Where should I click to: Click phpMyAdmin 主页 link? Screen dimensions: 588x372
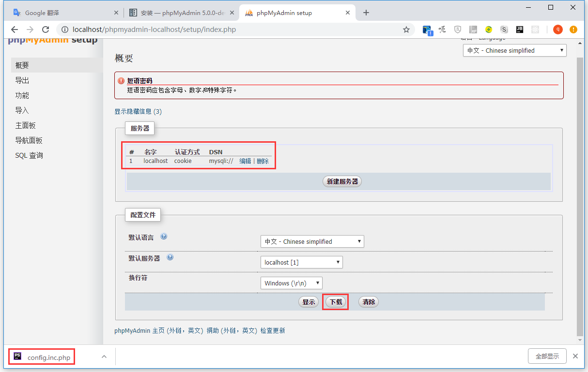click(139, 331)
